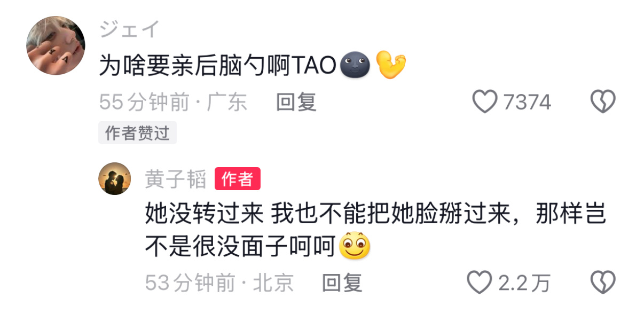Screen dimensions: 644x321
Task: Like the comment by ジェイ with heart icon
Action: point(485,101)
